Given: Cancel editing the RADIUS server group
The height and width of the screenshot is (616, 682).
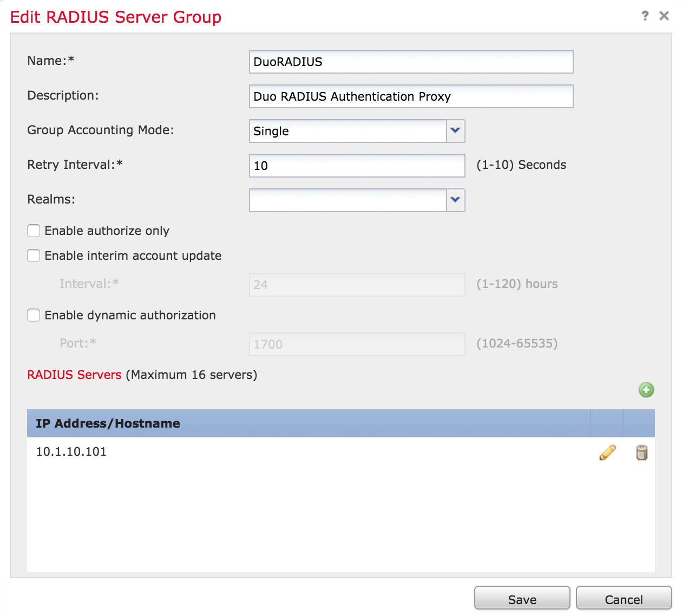Looking at the screenshot, I should click(623, 599).
